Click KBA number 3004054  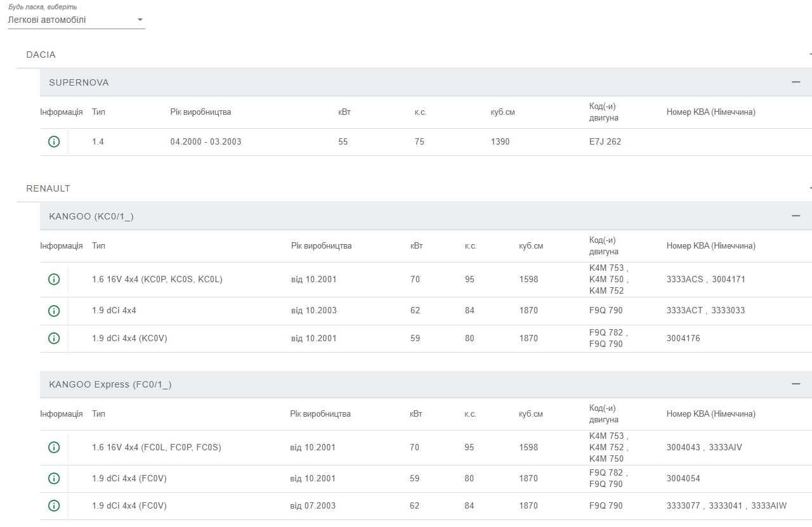(683, 478)
